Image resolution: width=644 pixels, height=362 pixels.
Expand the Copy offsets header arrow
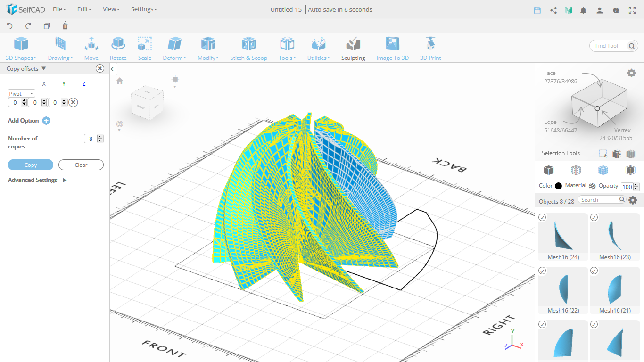pos(44,69)
